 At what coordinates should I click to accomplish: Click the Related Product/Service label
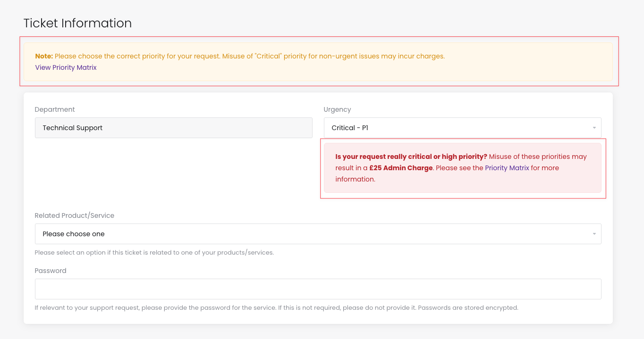[75, 215]
